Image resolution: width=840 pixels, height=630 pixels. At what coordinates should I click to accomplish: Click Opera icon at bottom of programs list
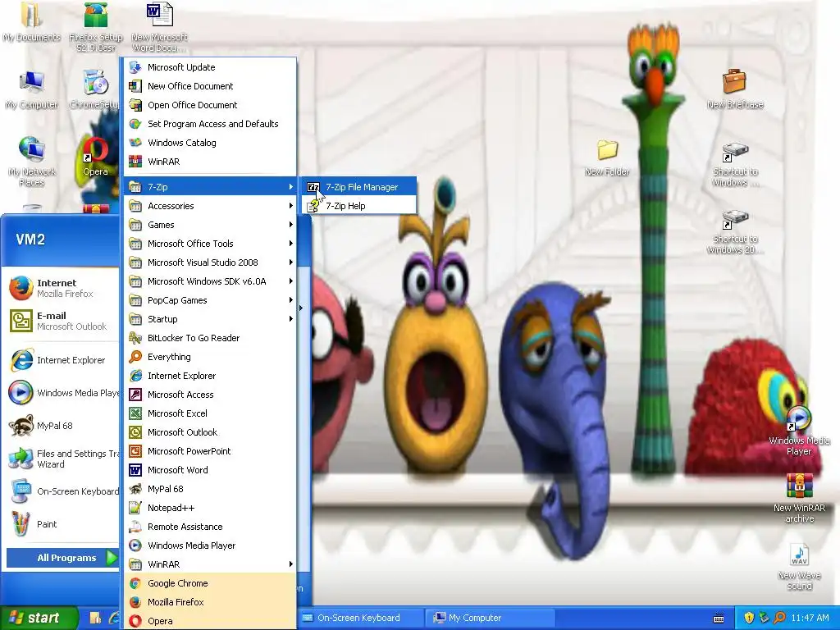135,621
